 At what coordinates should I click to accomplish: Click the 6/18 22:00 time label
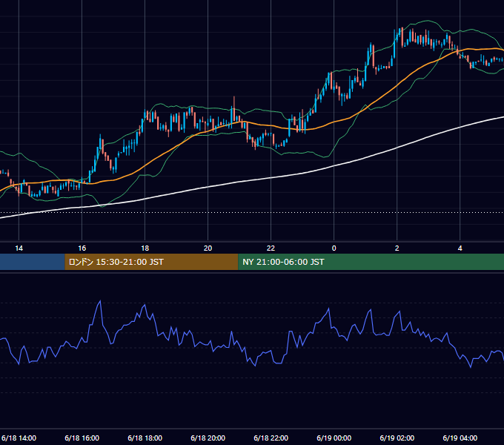click(x=271, y=438)
